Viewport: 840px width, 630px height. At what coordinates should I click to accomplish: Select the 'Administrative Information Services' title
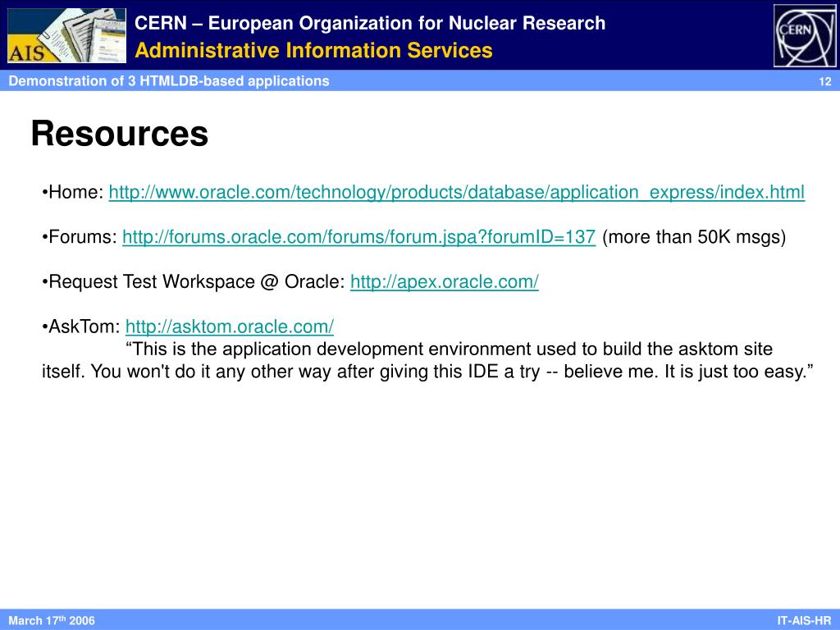click(314, 50)
